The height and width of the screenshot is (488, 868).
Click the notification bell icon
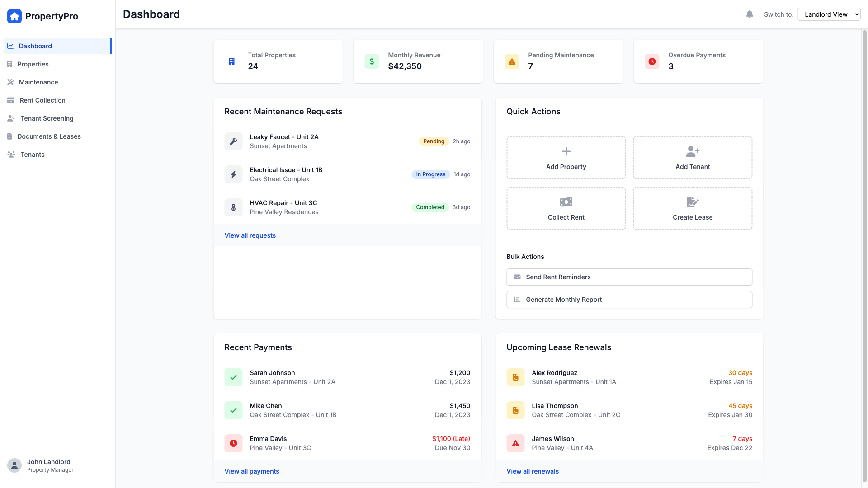click(x=750, y=14)
